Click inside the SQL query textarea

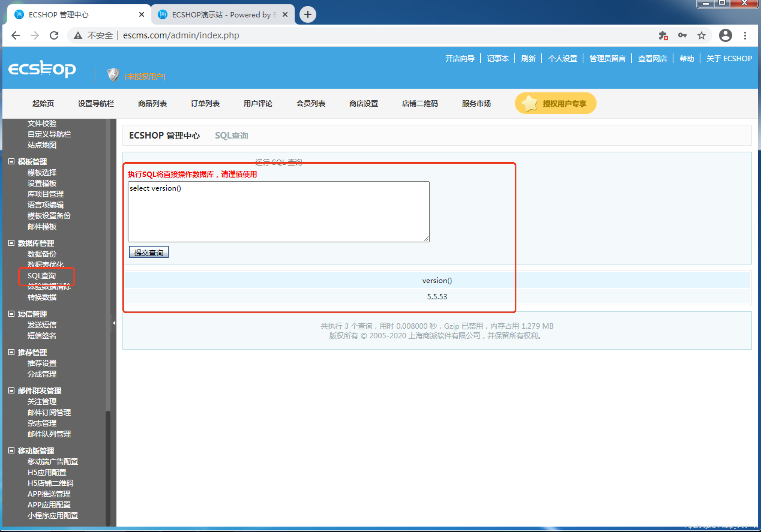pyautogui.click(x=278, y=211)
